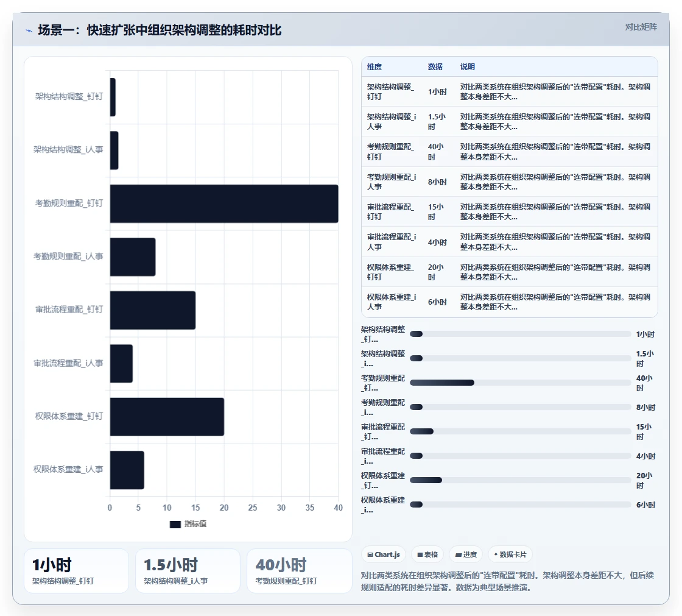
Task: Click the 考勤规则重配_钉钉 chart bar
Action: coord(224,204)
